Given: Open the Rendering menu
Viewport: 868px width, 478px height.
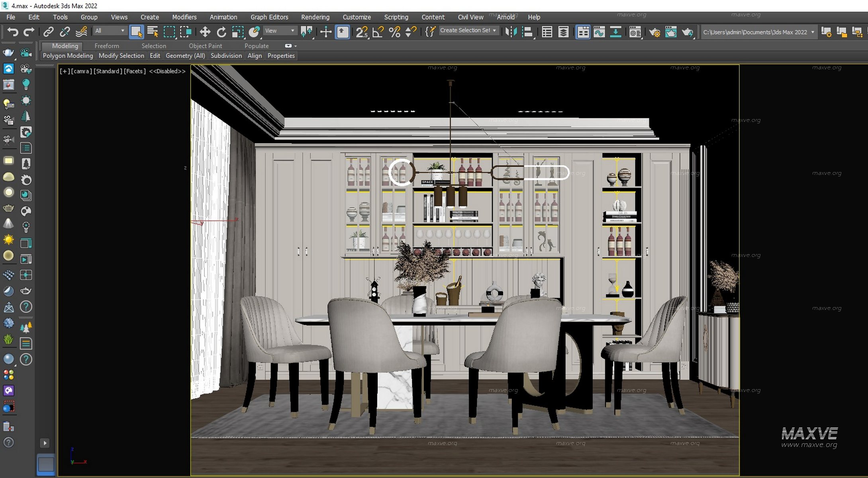Looking at the screenshot, I should 315,17.
